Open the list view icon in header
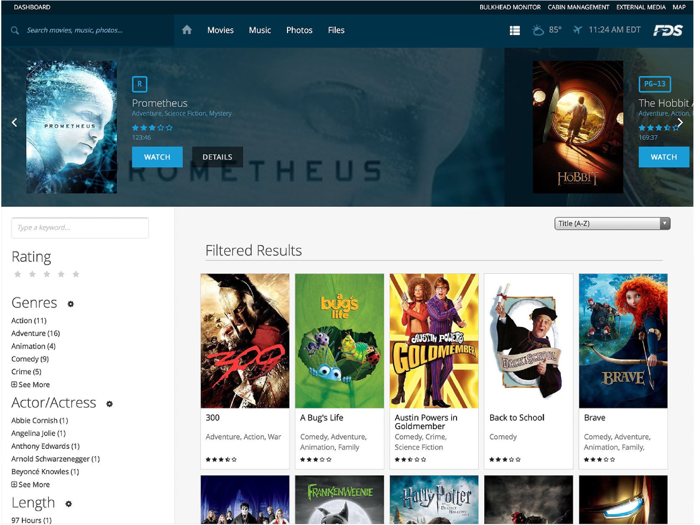 515,30
